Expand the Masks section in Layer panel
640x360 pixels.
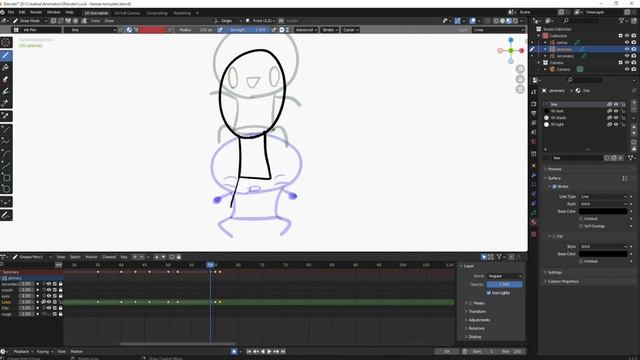pos(479,303)
